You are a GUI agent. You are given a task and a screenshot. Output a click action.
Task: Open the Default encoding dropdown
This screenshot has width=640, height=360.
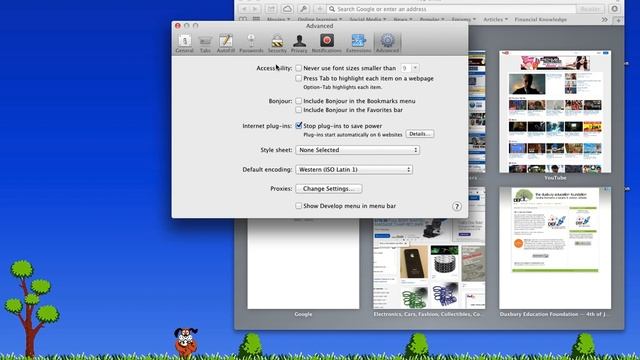point(354,169)
